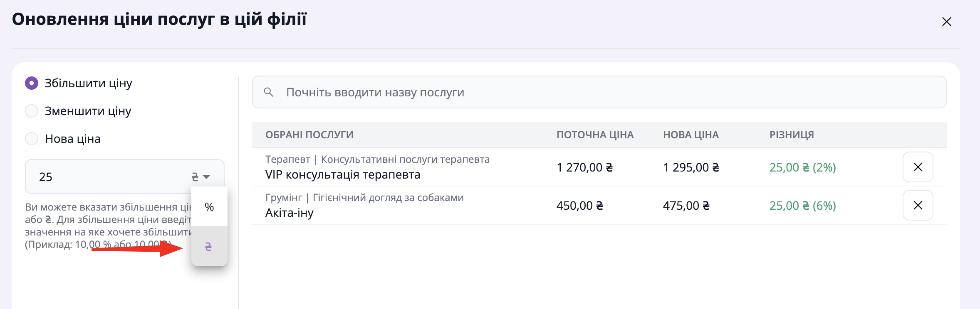Pick the ₴ hryvnia option in dropdown
The height and width of the screenshot is (309, 980).
[x=209, y=247]
